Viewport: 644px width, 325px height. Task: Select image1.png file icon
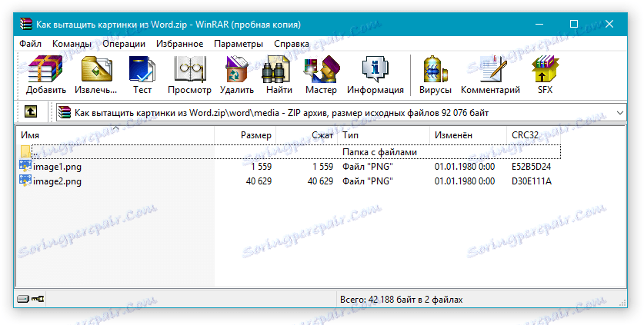tap(25, 166)
